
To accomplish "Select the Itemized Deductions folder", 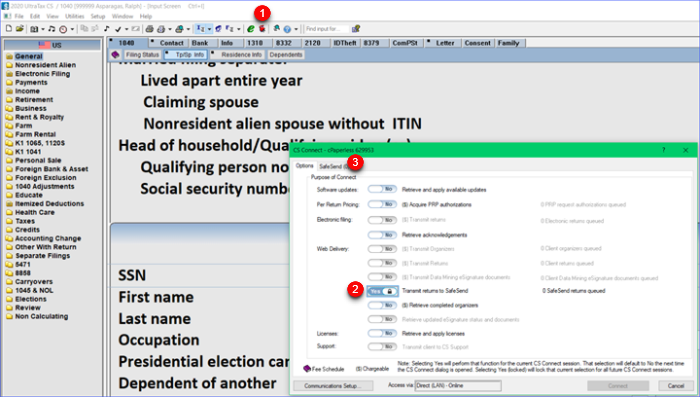I will coord(49,204).
